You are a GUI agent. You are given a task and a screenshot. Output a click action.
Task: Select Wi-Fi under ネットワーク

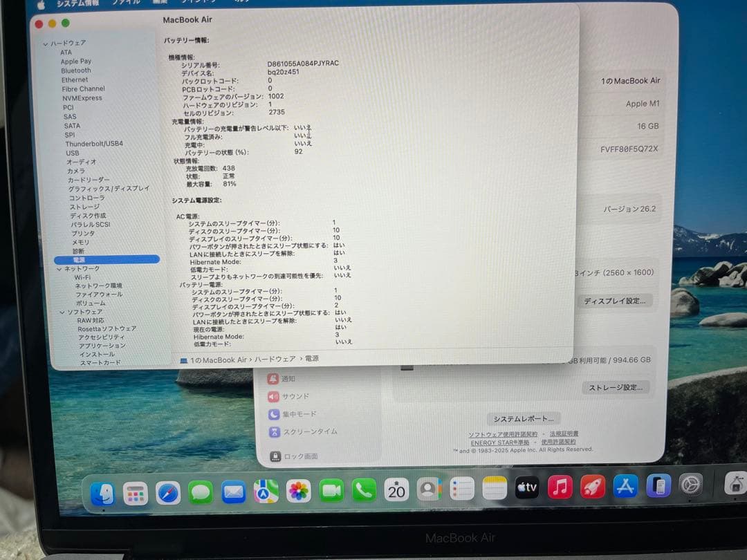(x=82, y=277)
